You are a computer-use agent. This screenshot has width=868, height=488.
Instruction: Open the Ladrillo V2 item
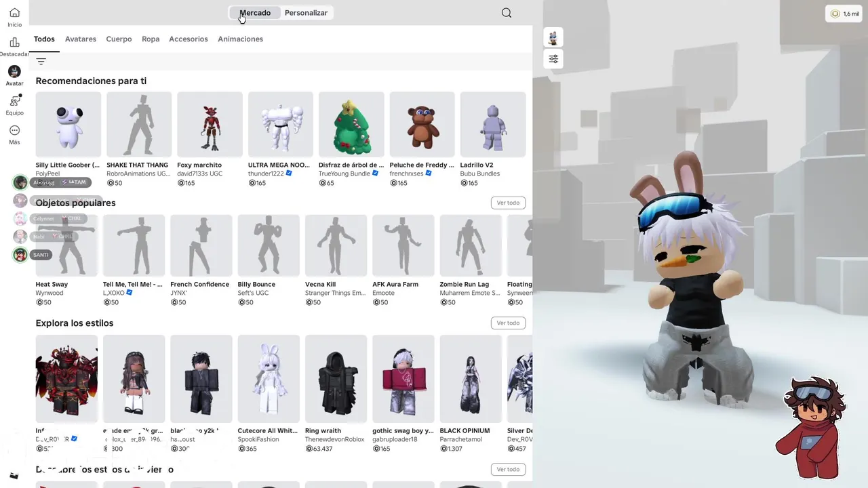[493, 125]
